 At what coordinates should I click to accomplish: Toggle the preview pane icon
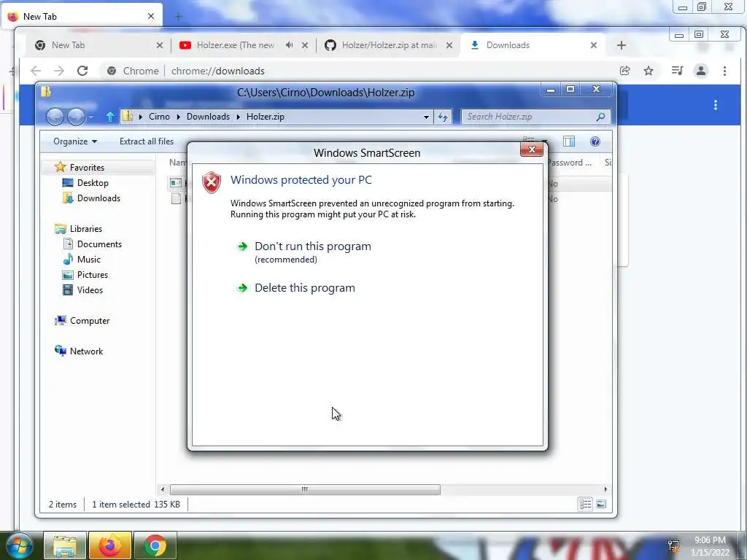pyautogui.click(x=569, y=141)
